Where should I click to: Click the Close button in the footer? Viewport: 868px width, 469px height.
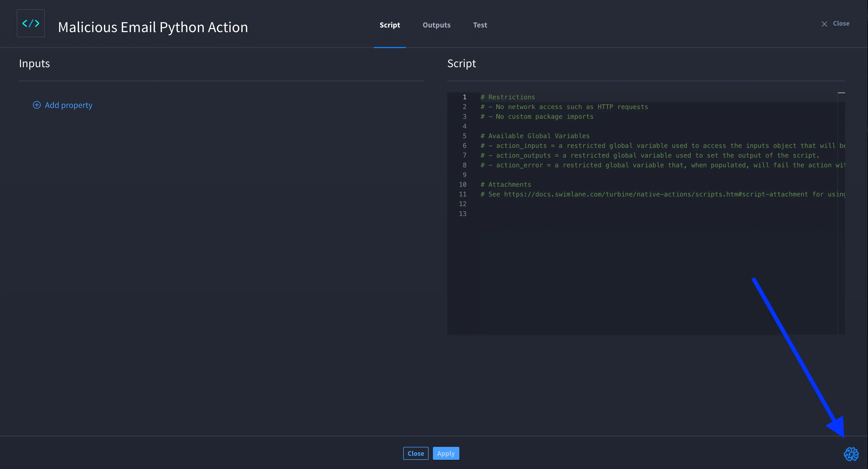(x=415, y=453)
